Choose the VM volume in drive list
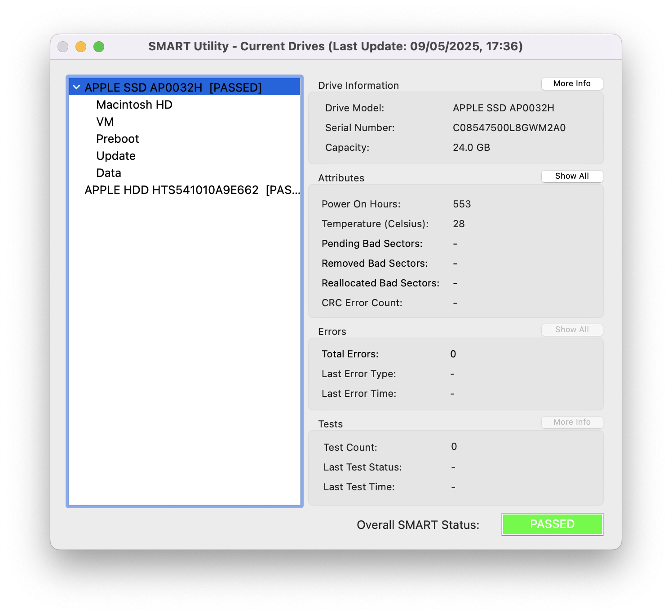672x616 pixels. pos(105,122)
